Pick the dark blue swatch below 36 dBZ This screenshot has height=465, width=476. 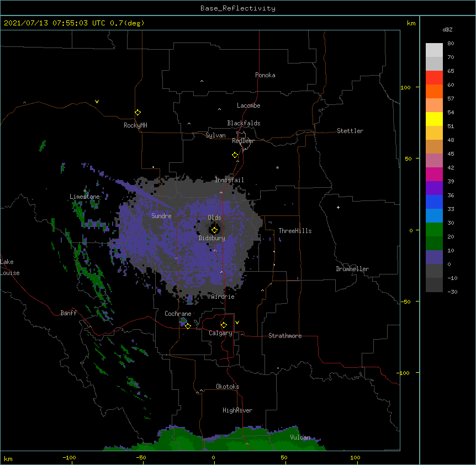[x=434, y=202]
